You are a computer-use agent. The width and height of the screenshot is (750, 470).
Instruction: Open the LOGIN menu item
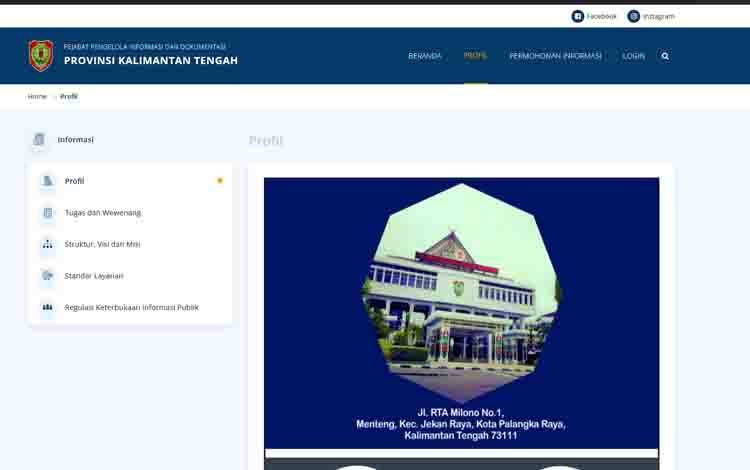(633, 56)
